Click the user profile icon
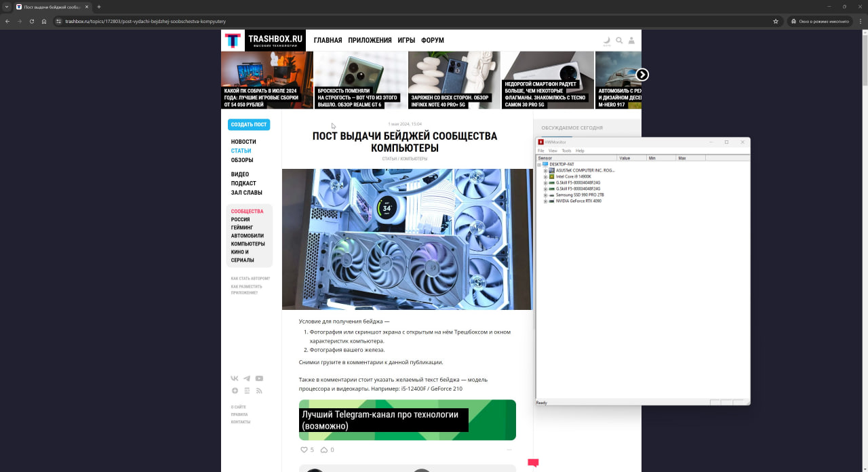 [631, 41]
